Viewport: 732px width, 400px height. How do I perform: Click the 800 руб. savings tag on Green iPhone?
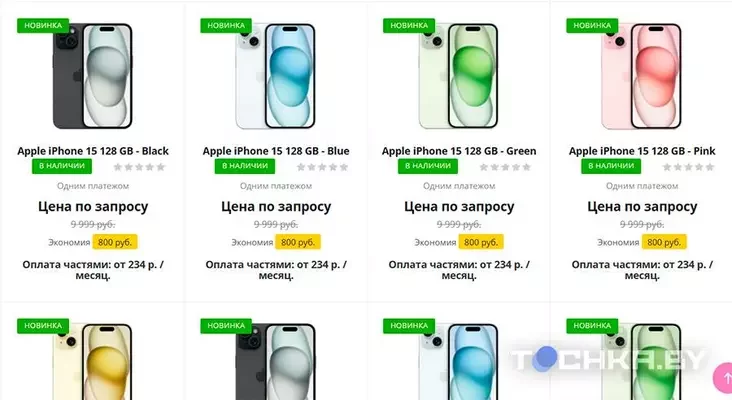point(481,242)
